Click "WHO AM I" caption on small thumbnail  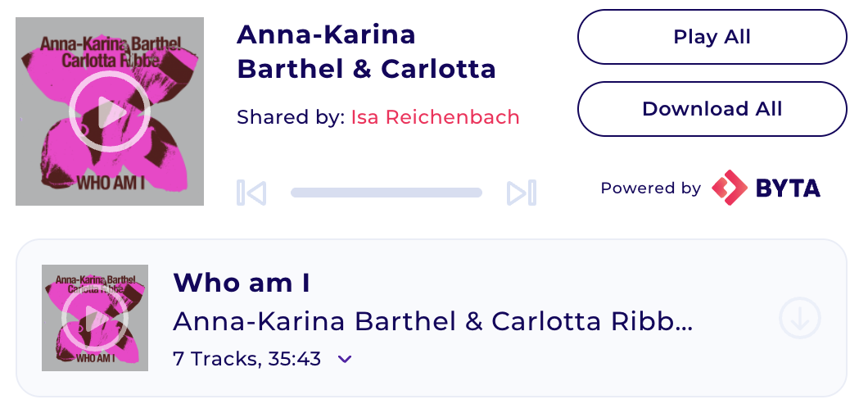point(95,359)
